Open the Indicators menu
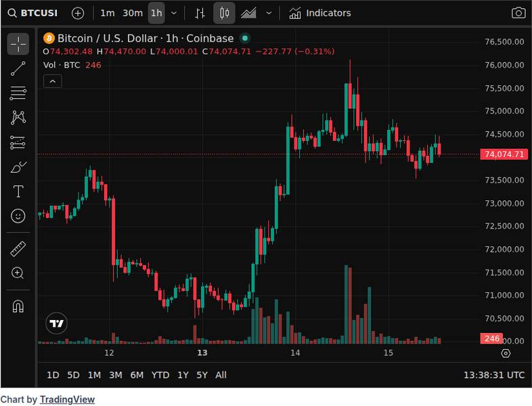532x406 pixels. point(320,14)
